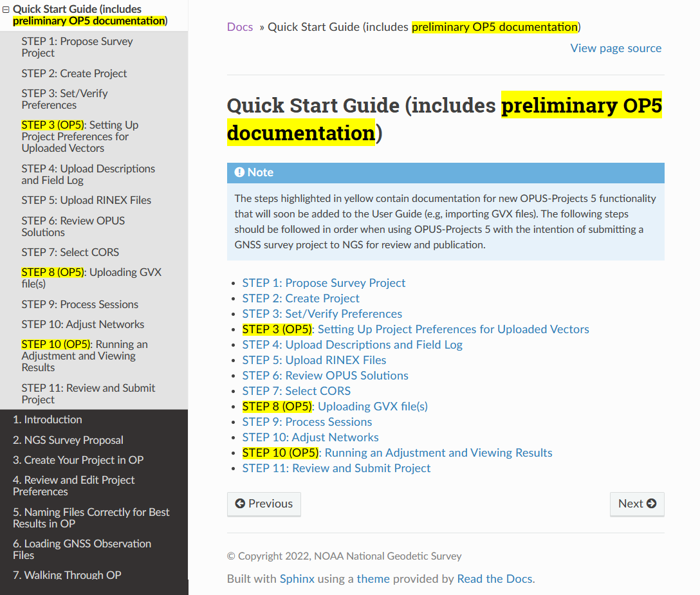Screen dimensions: 700x595
Task: Follow the Read the Docs footer link
Action: click(494, 579)
